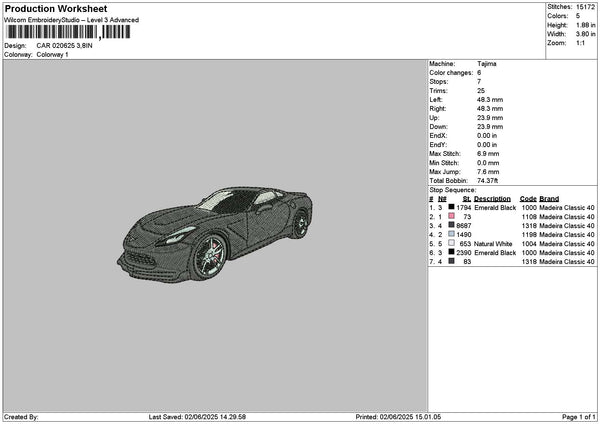Pick the light blue swatch in stop 4
Screen dimensions: 600x424
452,235
